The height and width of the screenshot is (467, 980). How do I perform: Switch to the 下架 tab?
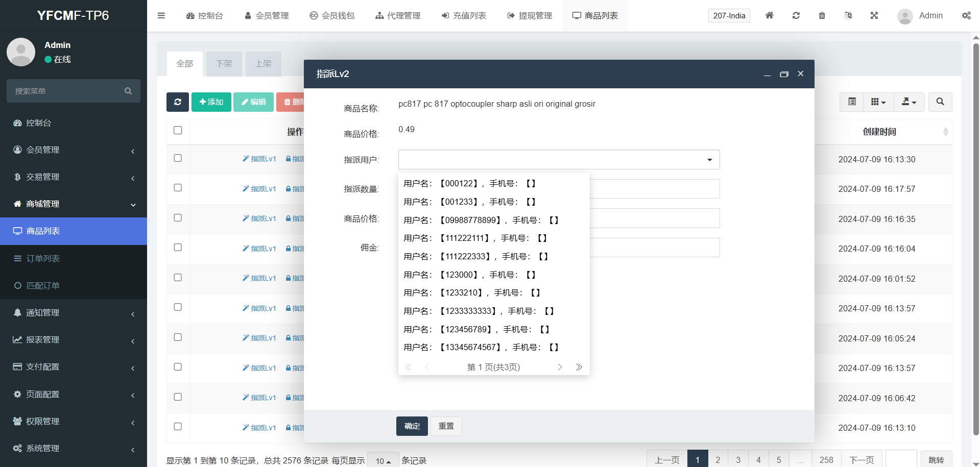pyautogui.click(x=224, y=64)
